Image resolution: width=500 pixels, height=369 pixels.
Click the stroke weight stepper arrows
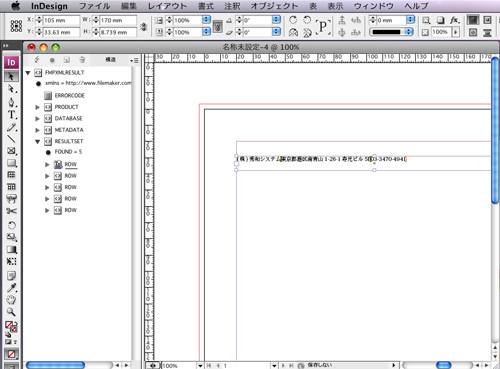[x=373, y=20]
